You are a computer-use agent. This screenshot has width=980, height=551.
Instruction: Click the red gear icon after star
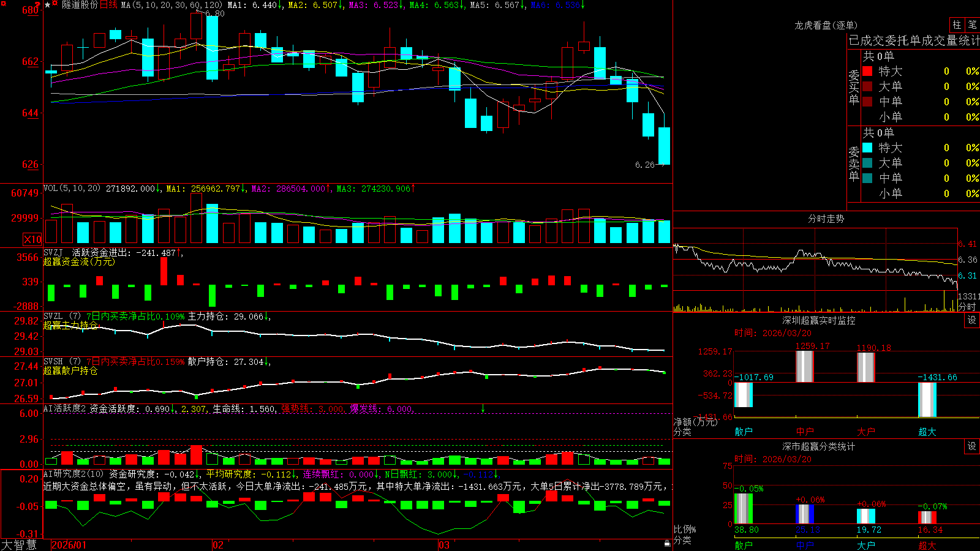point(55,4)
